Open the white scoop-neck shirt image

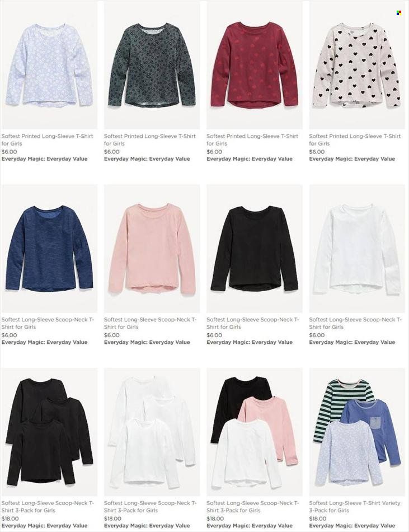pos(357,248)
